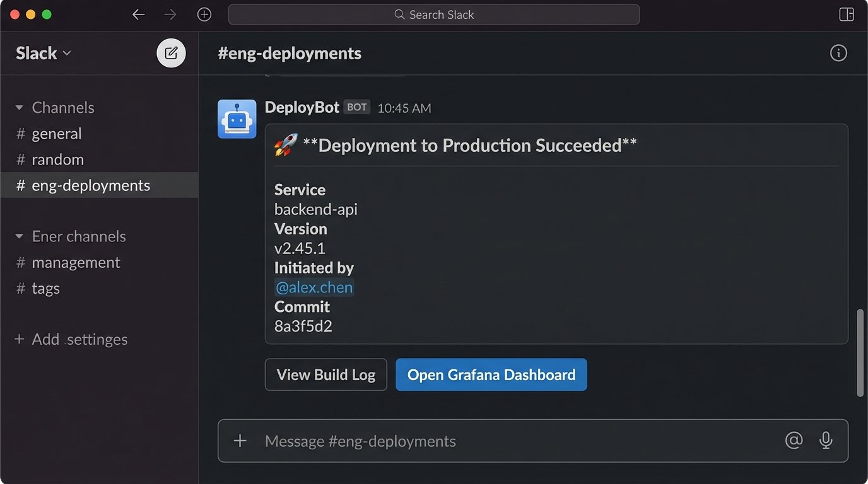Open the @alex.chen mention link
Image resolution: width=868 pixels, height=484 pixels.
[314, 287]
